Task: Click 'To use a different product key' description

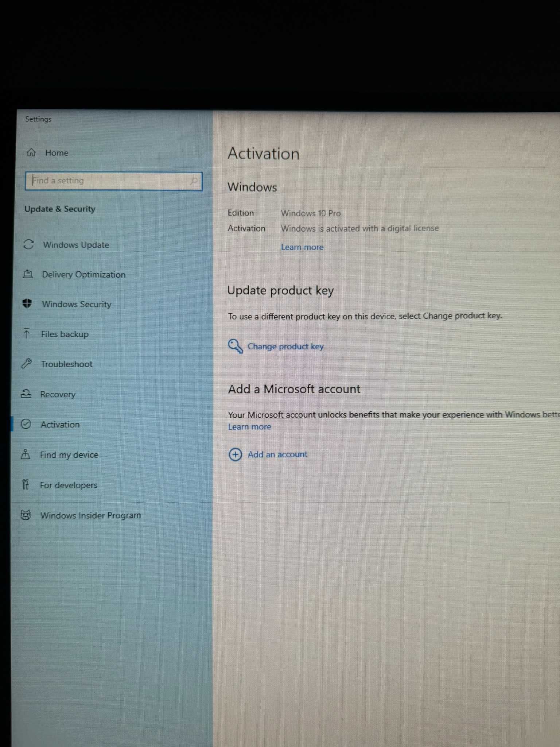Action: click(365, 316)
